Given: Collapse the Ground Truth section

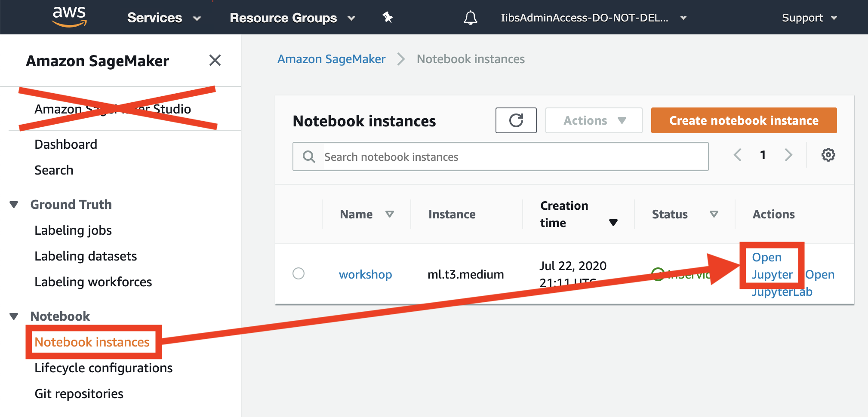Looking at the screenshot, I should (x=14, y=205).
